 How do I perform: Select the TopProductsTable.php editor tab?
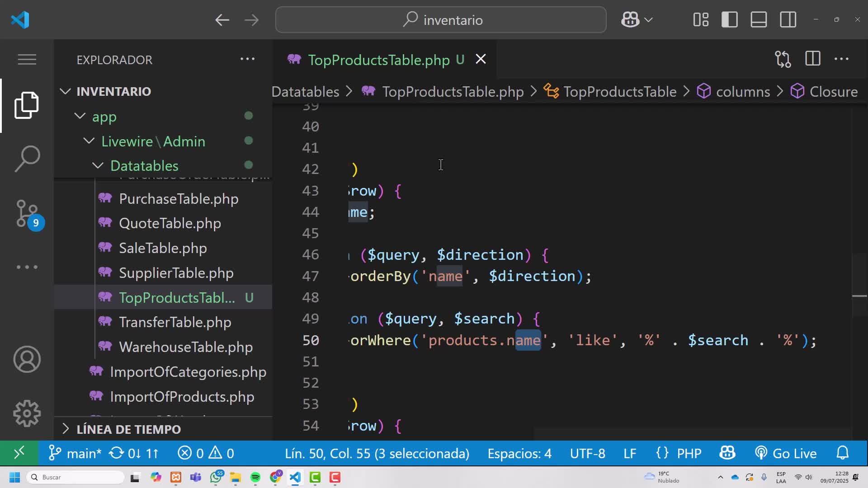pyautogui.click(x=385, y=60)
